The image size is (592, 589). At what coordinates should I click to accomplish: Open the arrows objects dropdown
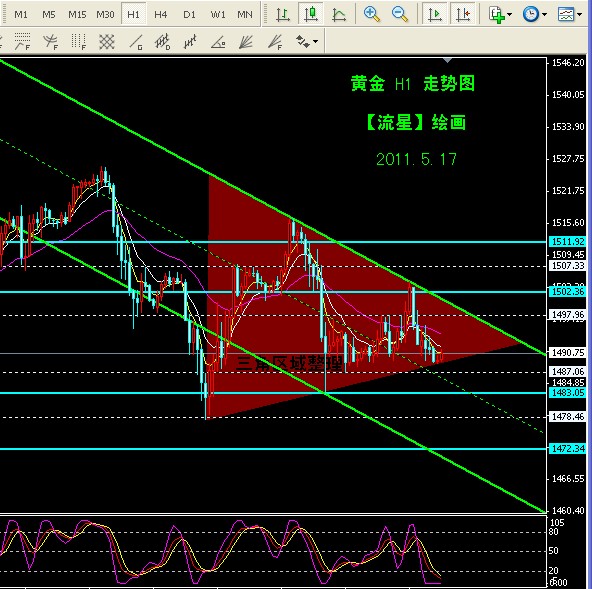pyautogui.click(x=307, y=42)
